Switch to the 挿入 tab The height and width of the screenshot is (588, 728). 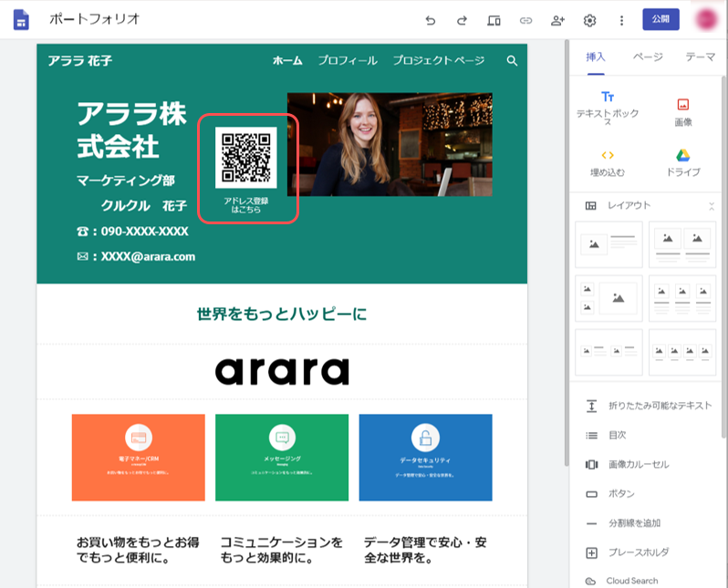(596, 57)
